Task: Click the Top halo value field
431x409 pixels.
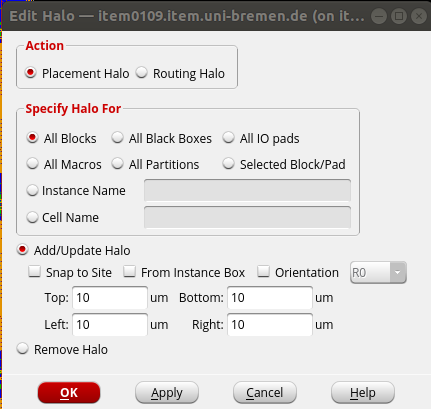Action: click(110, 297)
